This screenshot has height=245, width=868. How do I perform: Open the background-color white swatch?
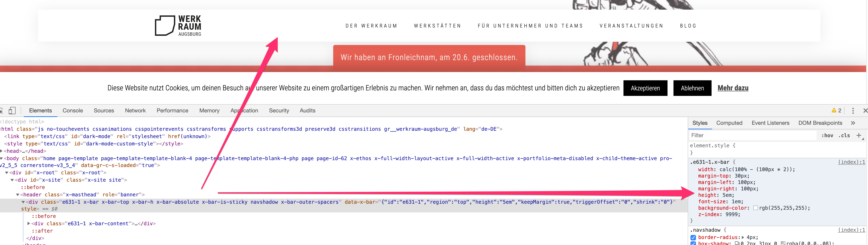(x=755, y=208)
